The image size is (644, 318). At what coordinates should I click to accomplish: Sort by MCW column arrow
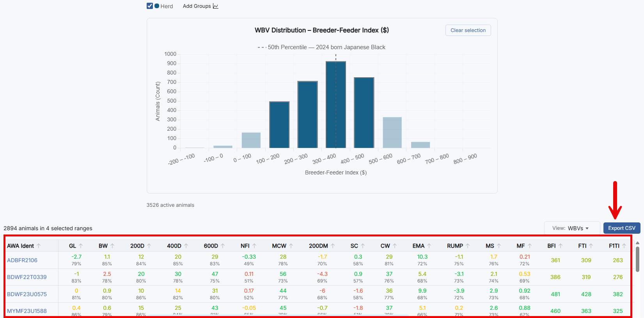click(291, 246)
